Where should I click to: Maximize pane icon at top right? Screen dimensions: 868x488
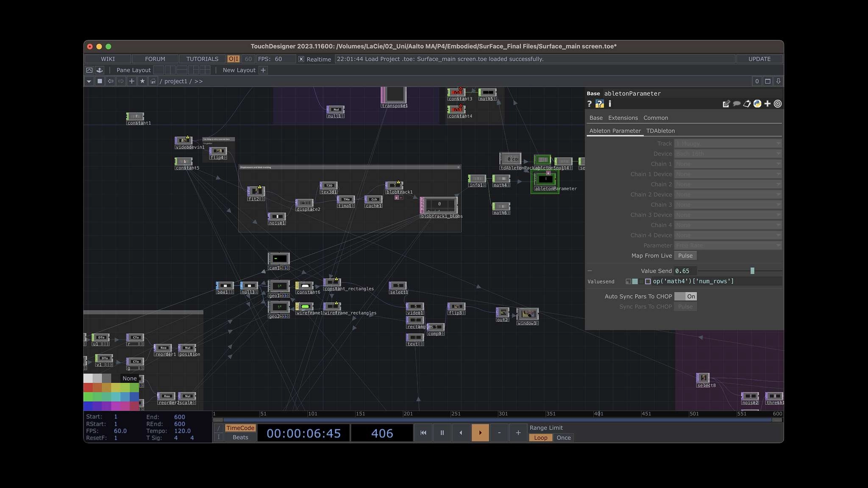(768, 81)
